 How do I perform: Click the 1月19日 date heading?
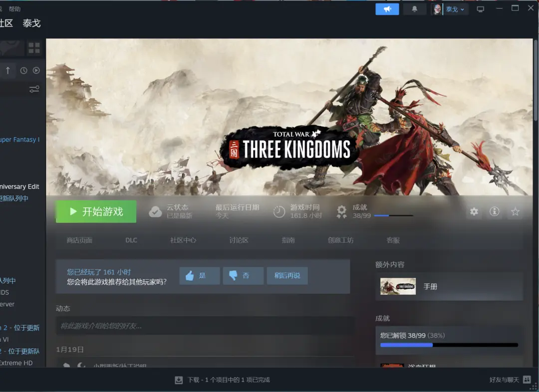(70, 350)
